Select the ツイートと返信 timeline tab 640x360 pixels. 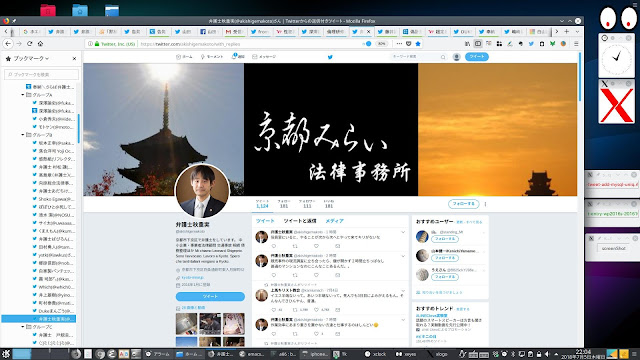pyautogui.click(x=300, y=221)
